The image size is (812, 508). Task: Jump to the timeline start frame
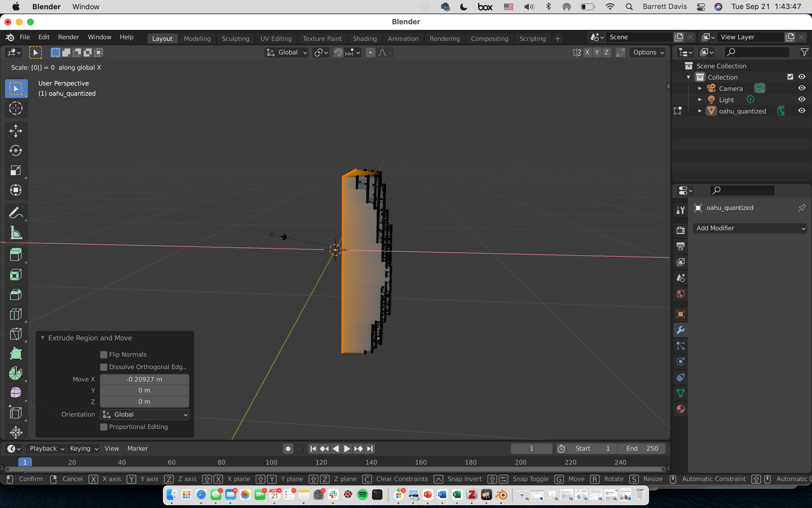[313, 448]
